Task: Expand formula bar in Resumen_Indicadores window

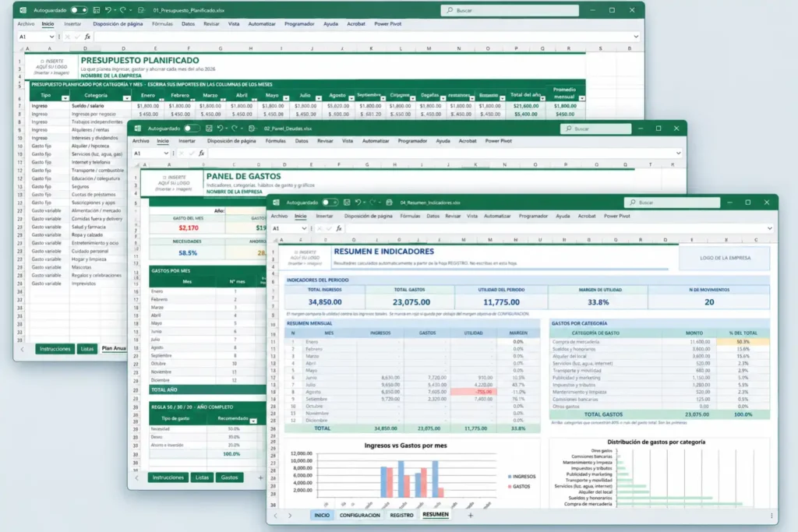Action: [x=769, y=228]
